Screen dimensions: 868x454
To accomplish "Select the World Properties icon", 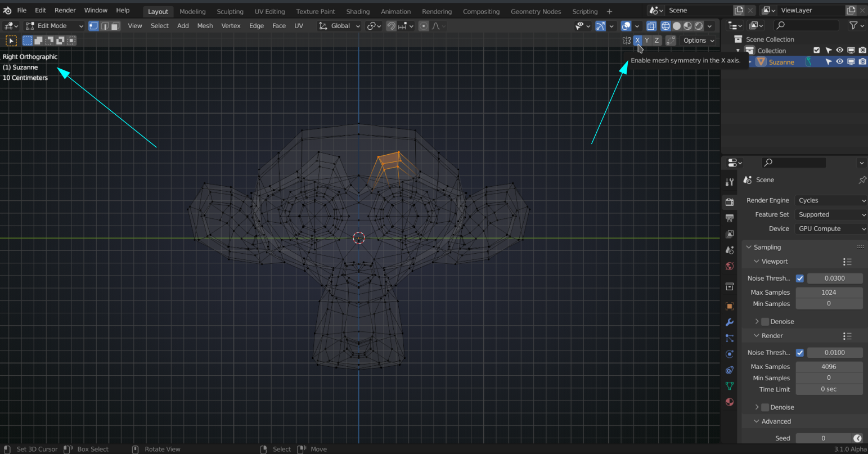I will point(729,266).
